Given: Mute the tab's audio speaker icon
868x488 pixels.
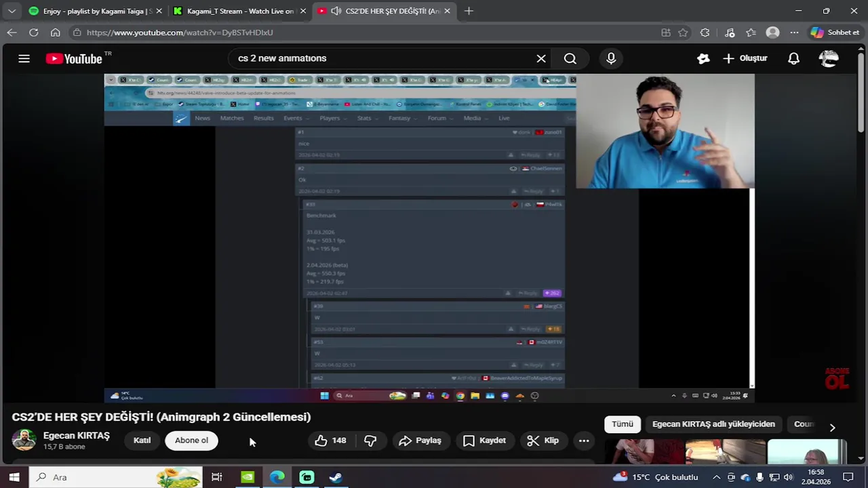Looking at the screenshot, I should point(336,11).
